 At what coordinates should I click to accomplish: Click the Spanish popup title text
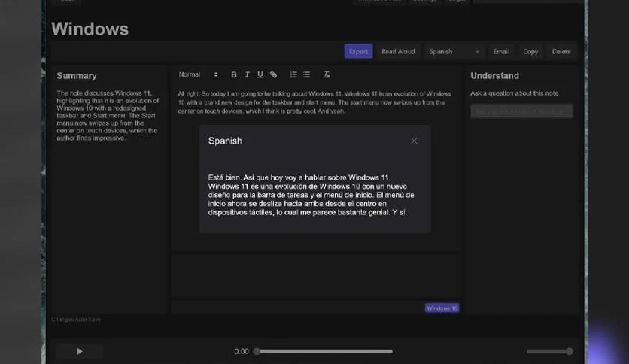pyautogui.click(x=225, y=141)
